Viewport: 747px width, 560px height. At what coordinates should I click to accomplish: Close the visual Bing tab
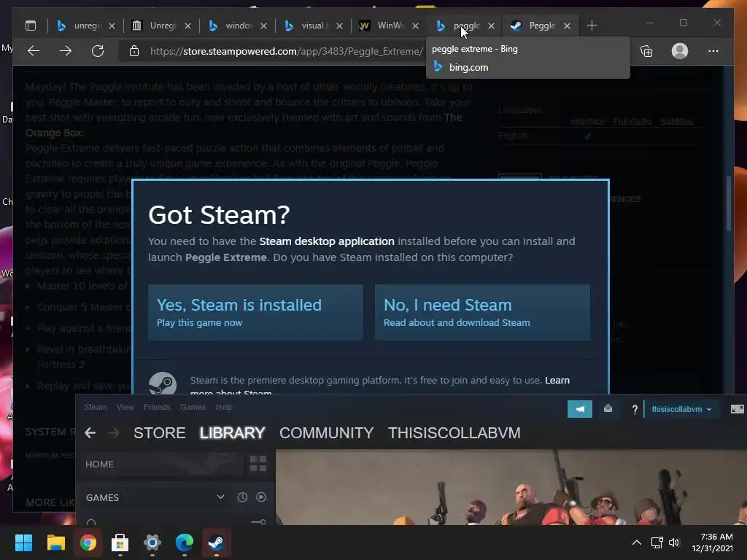click(340, 26)
